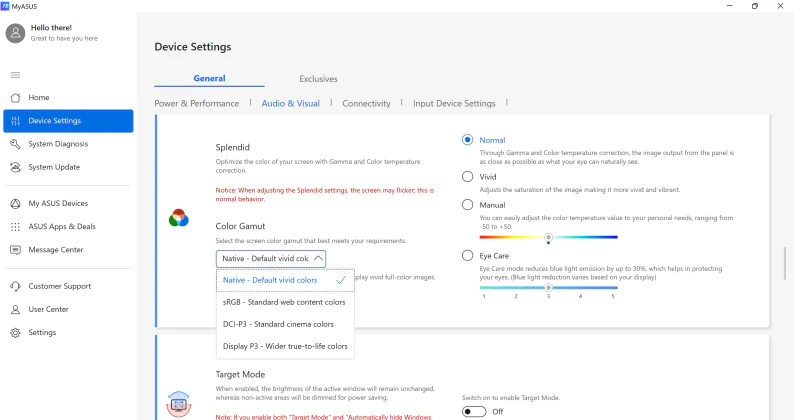Viewport: 794px width, 420px height.
Task: Open User Center page
Action: click(68, 309)
